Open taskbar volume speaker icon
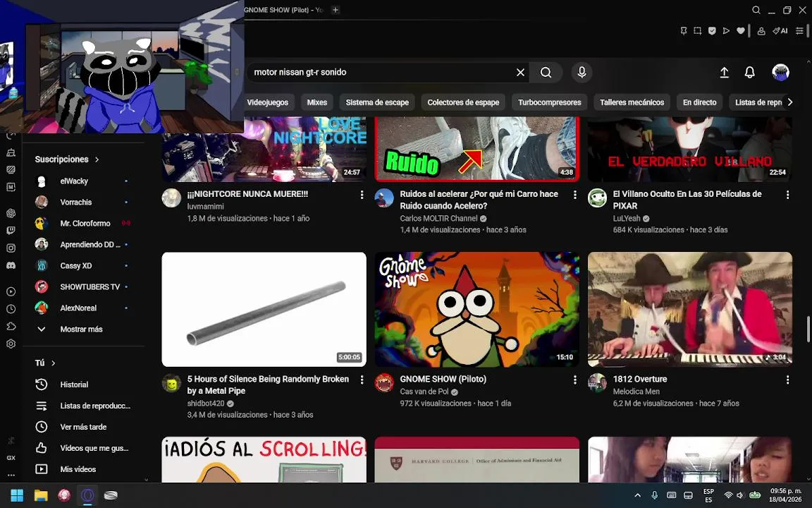Viewport: 812px width, 508px height. coord(740,495)
